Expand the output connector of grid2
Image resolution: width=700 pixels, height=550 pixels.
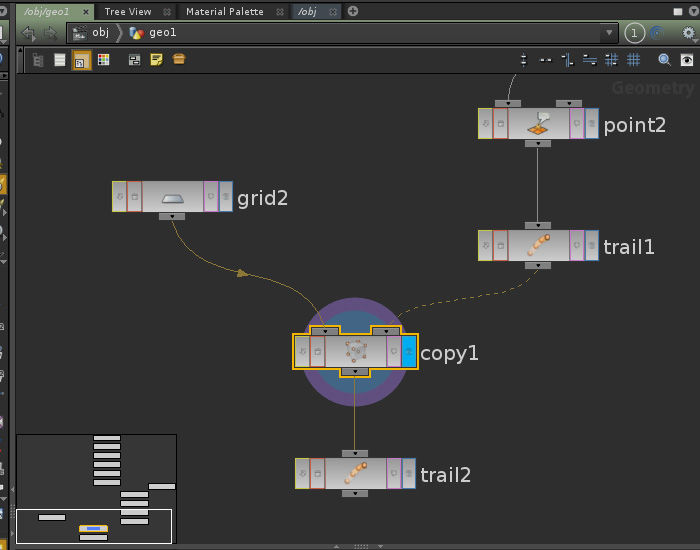point(172,216)
